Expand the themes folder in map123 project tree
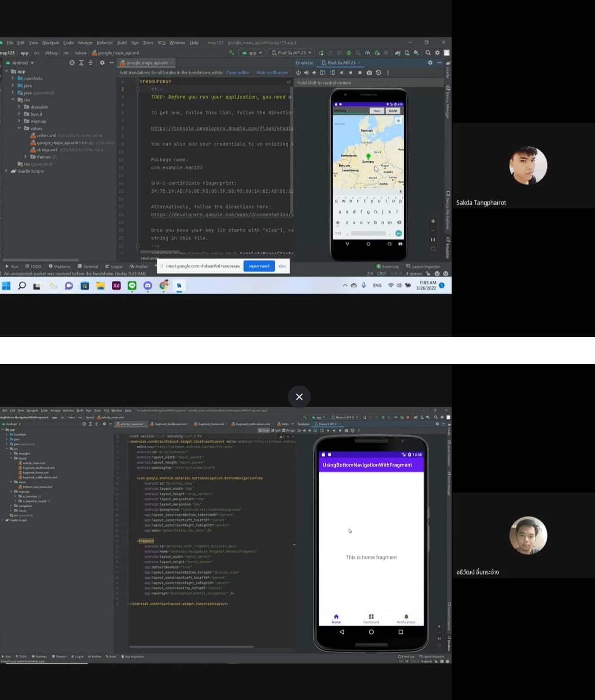The height and width of the screenshot is (700, 595). [x=25, y=157]
